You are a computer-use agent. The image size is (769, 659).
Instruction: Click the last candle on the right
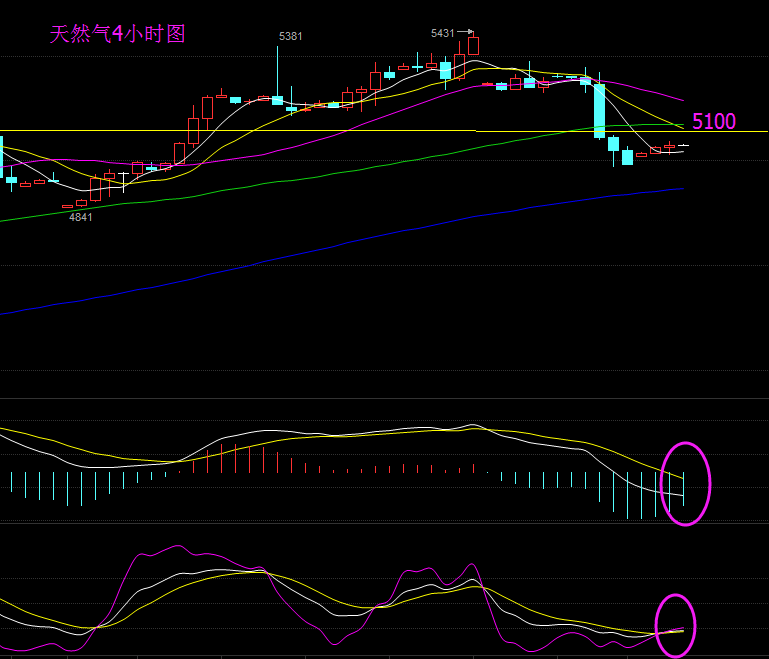pos(684,146)
